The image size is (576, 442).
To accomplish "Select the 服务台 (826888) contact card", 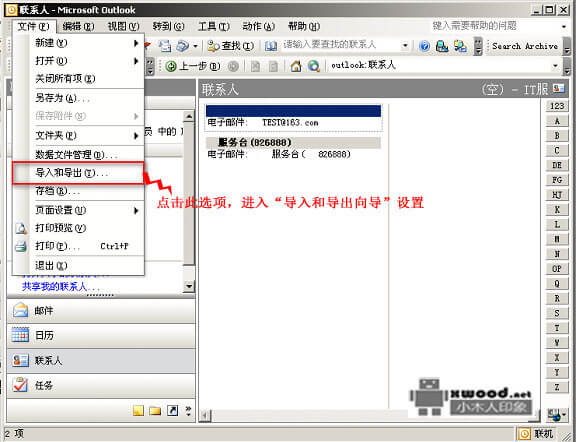I will click(x=293, y=148).
